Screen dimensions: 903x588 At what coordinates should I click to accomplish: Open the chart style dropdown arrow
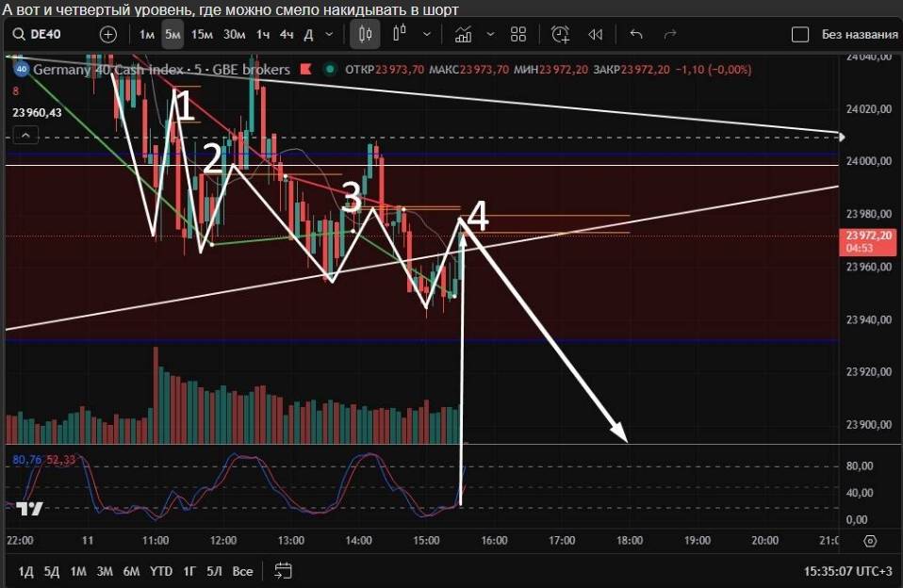point(427,35)
